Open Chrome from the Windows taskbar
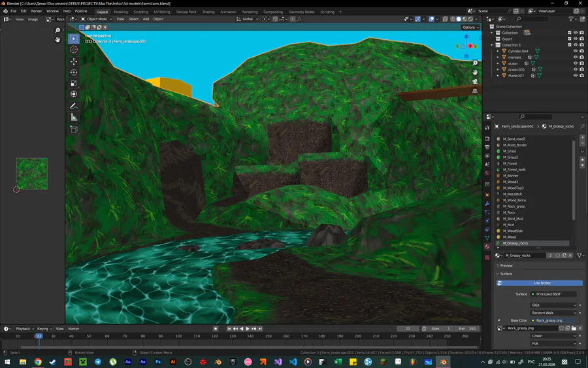This screenshot has height=368, width=588. (38, 362)
